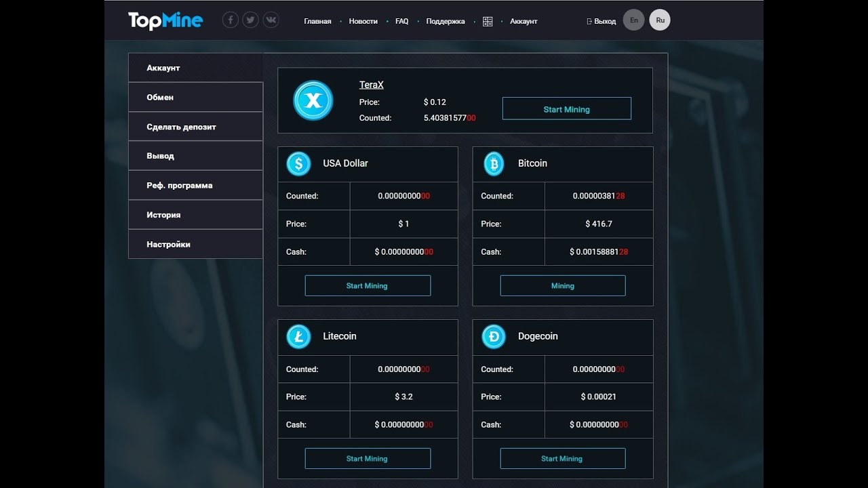
Task: Open the VK social icon
Action: (x=271, y=20)
